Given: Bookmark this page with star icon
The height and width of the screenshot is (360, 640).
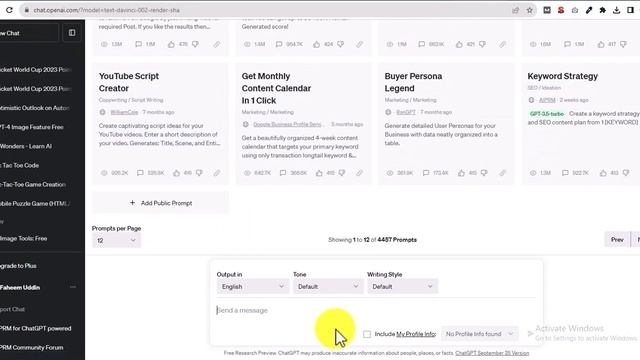Looking at the screenshot, I should pos(529,10).
